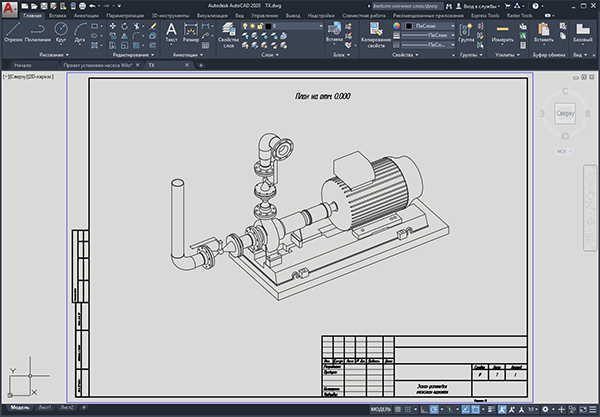
Task: Select the Отрезок line tool
Action: [x=13, y=32]
